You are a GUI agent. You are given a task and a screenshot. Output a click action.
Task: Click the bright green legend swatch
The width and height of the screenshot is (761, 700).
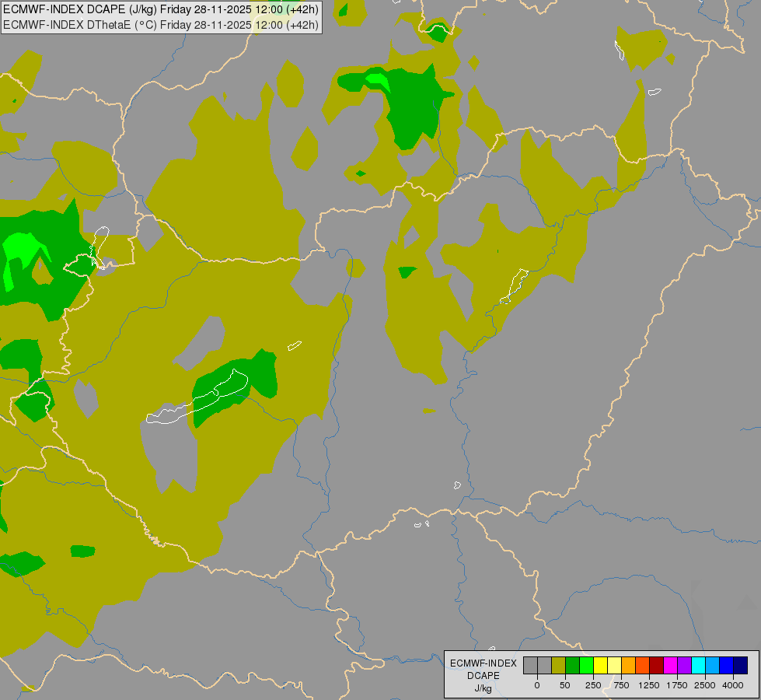point(587,665)
